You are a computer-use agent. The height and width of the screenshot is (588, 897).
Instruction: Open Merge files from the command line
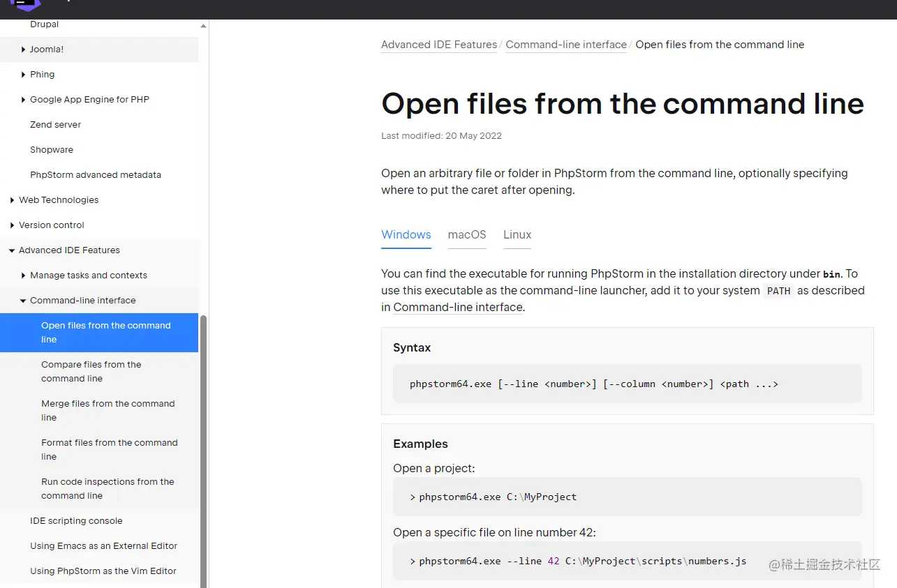pyautogui.click(x=108, y=411)
